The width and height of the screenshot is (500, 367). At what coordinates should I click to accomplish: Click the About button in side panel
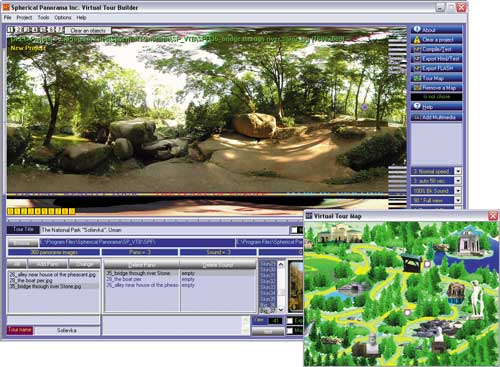pyautogui.click(x=437, y=30)
